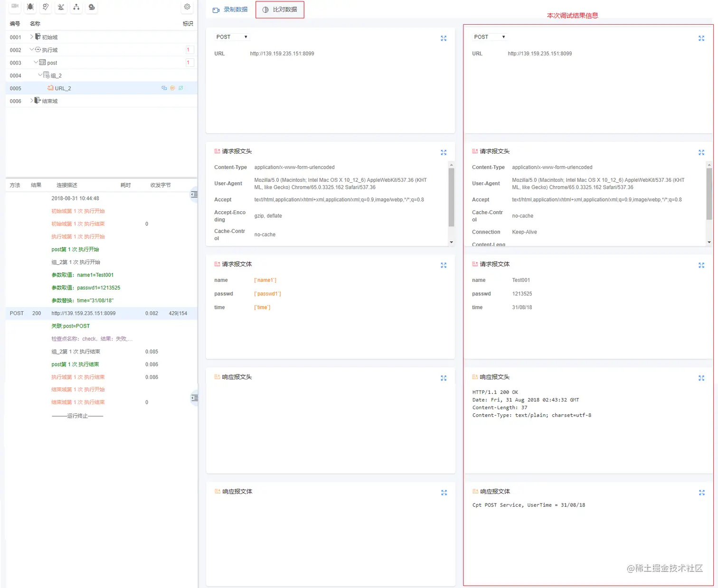Maximize left column 响应报文头 panel

pyautogui.click(x=444, y=378)
